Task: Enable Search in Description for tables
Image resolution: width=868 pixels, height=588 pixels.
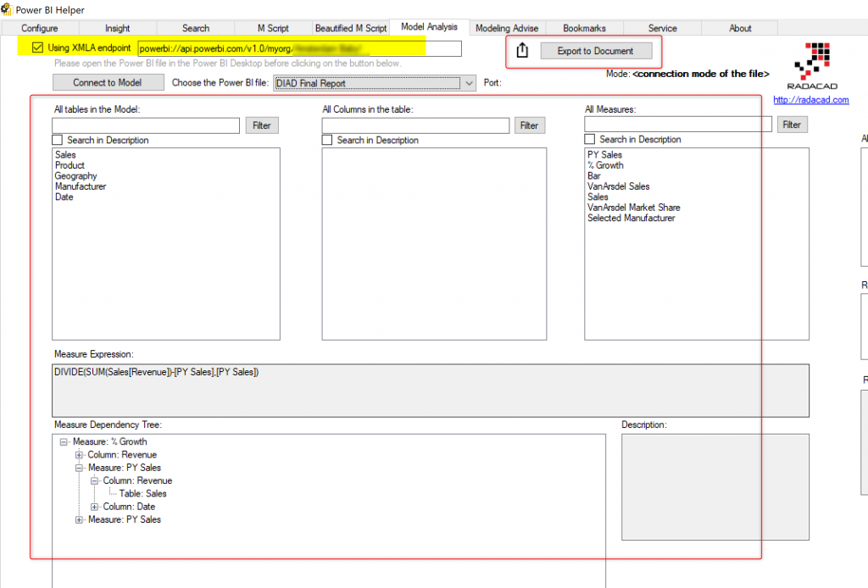Action: coord(58,141)
